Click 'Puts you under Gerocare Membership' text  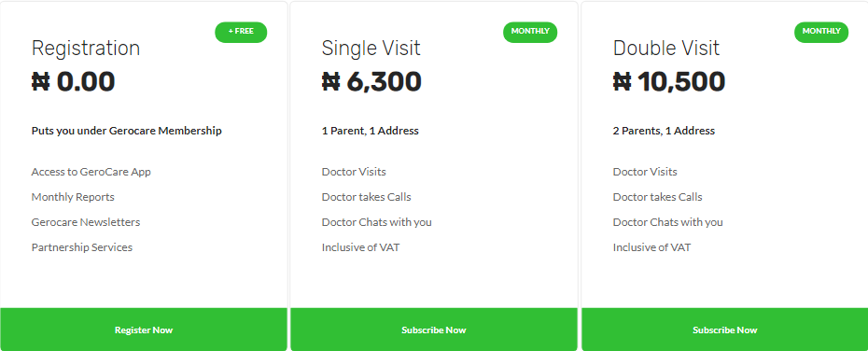click(127, 132)
